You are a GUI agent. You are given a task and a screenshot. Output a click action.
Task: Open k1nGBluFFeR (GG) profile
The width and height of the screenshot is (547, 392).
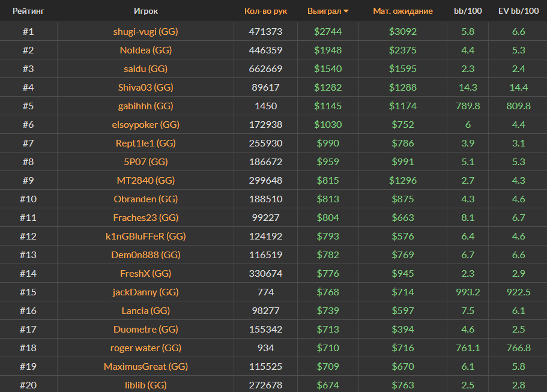[145, 237]
